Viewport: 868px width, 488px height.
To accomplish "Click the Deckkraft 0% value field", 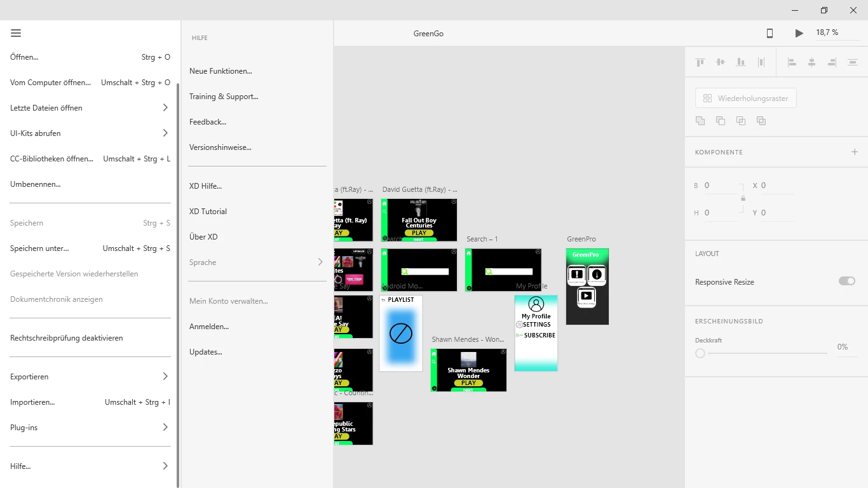I will 846,348.
